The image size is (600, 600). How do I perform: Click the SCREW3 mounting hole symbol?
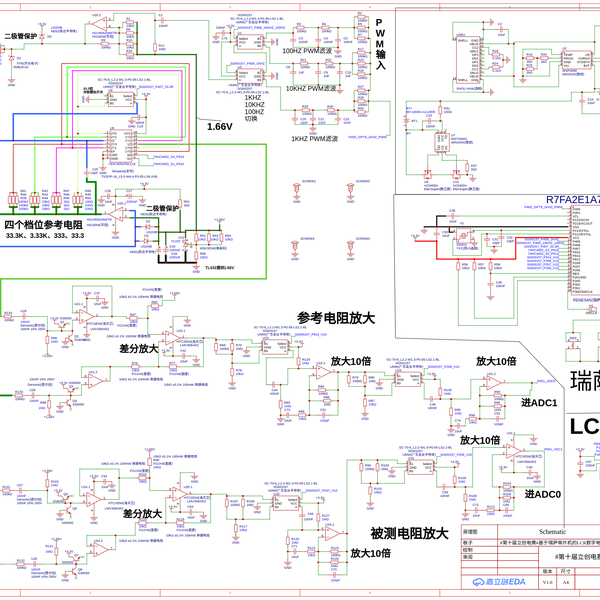tap(351, 246)
